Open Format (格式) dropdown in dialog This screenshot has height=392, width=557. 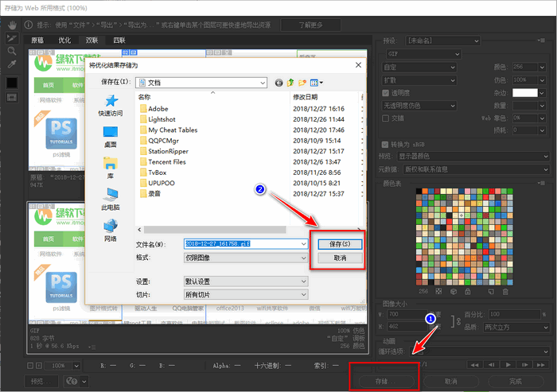[246, 258]
